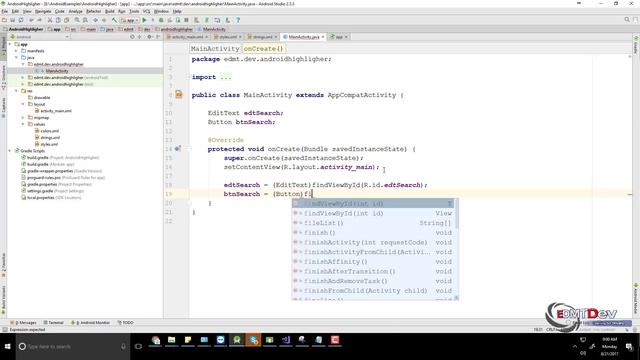This screenshot has height=360, width=640.
Task: Open the Windows Start menu
Action: [x=7, y=347]
